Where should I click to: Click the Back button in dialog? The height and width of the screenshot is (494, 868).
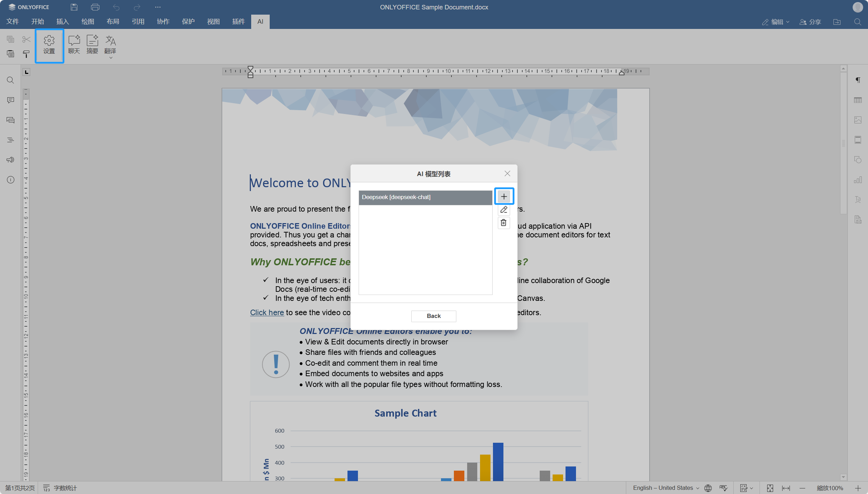tap(433, 316)
